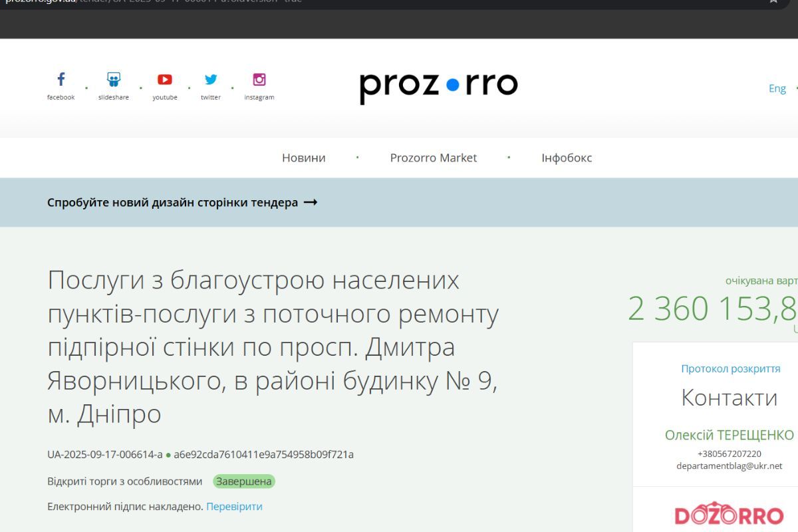Open the DOZORRO logo
This screenshot has width=798, height=532.
click(730, 514)
